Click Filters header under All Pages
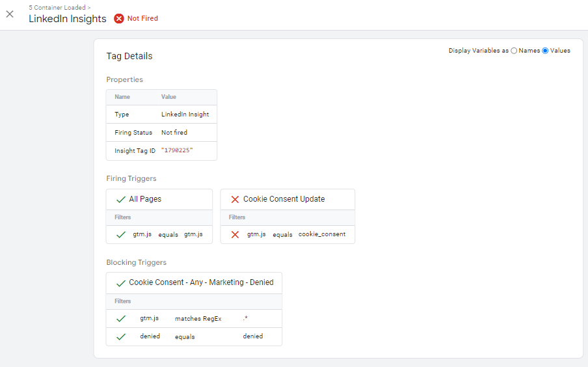Screen dimensions: 588x367 [123, 217]
